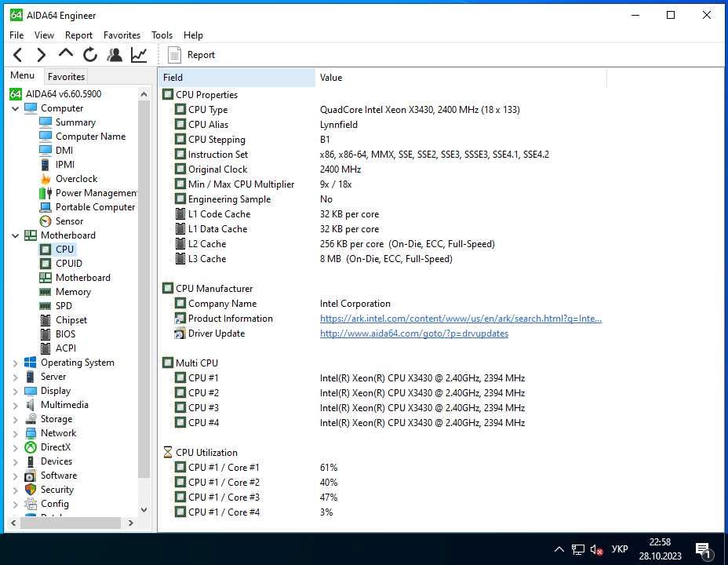Click the Report toolbar button

click(x=191, y=55)
